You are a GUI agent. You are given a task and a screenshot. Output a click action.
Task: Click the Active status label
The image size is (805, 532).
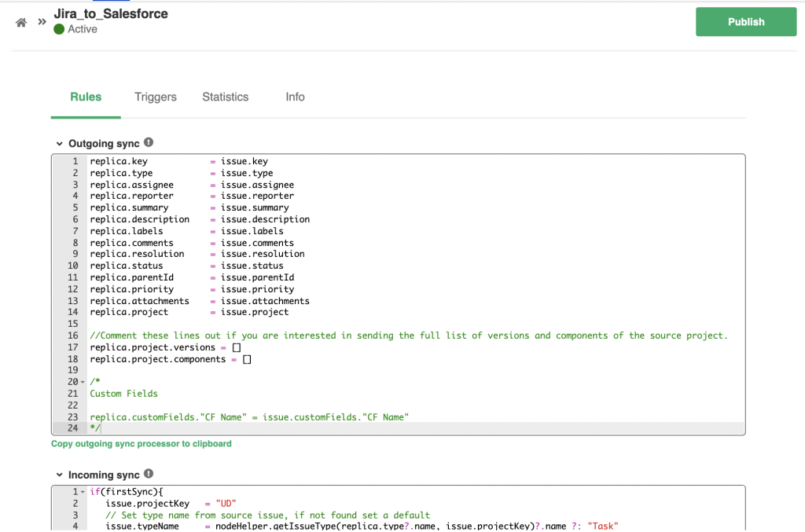point(83,29)
